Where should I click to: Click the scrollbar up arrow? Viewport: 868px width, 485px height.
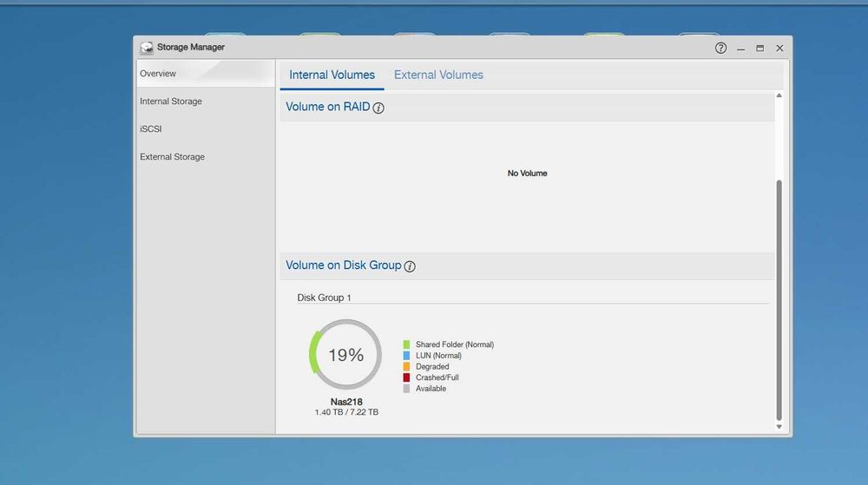tap(779, 95)
